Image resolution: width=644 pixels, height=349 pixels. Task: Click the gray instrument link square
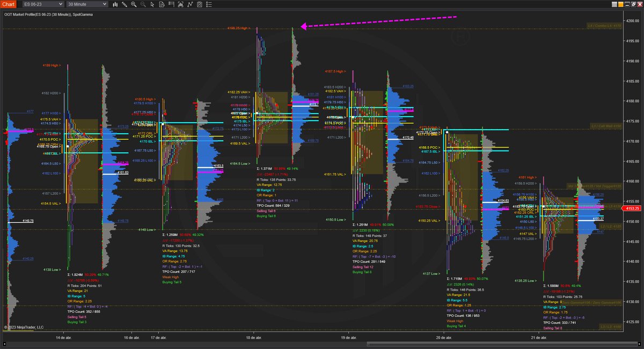tap(614, 4)
